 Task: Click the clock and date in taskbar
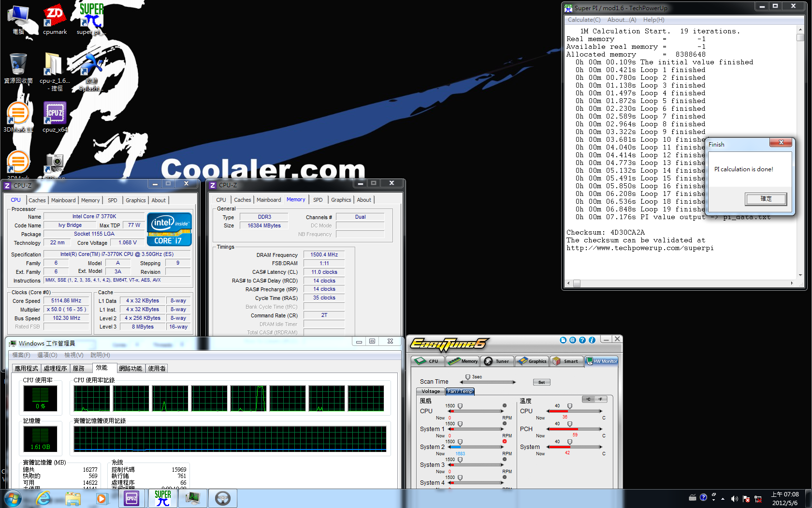coord(785,499)
